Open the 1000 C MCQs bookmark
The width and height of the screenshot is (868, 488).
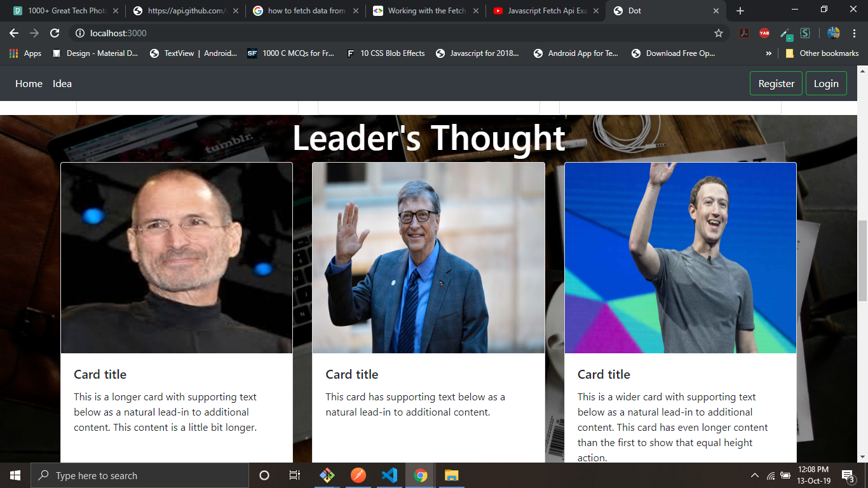point(291,53)
